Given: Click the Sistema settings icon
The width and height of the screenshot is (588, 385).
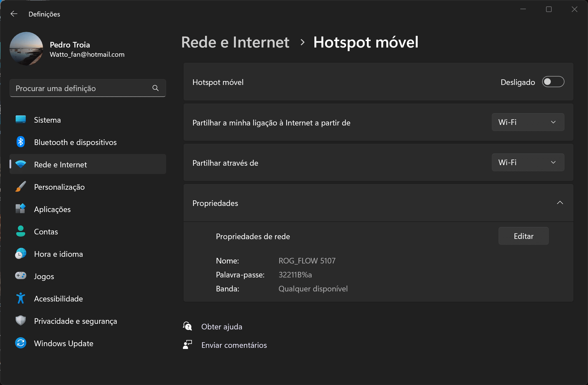Looking at the screenshot, I should 20,120.
